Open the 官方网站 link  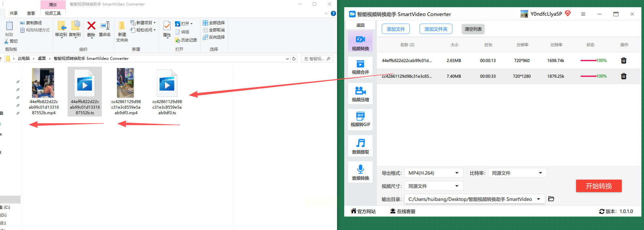coord(363,211)
